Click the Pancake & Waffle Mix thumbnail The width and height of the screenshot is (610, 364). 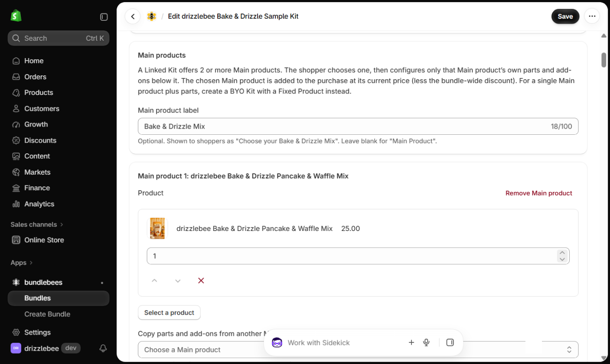157,228
